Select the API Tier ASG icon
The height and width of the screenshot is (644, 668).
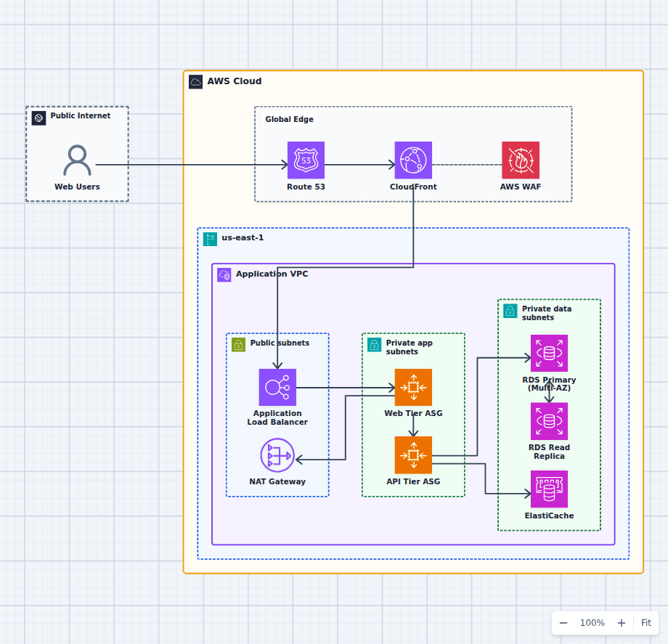coord(413,455)
